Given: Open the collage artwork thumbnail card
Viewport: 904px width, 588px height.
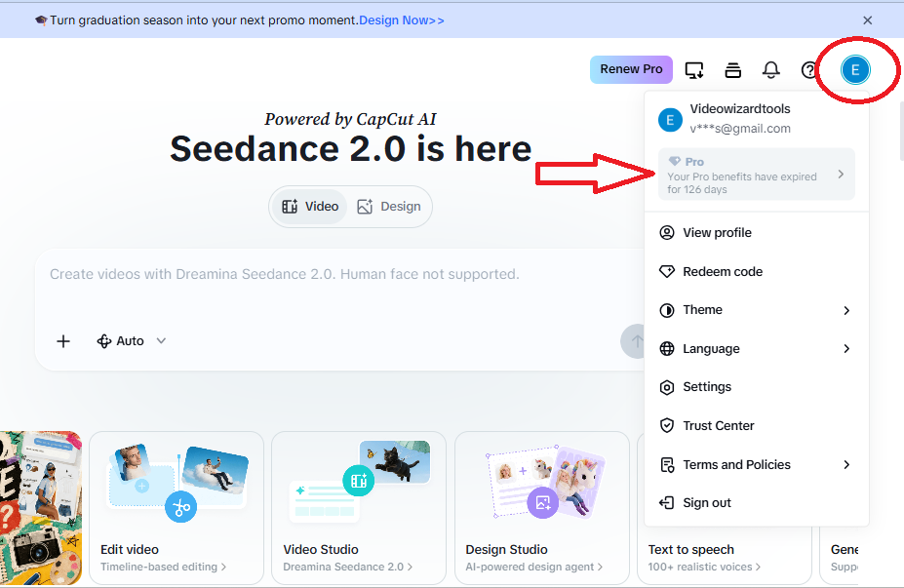Looking at the screenshot, I should [x=41, y=508].
